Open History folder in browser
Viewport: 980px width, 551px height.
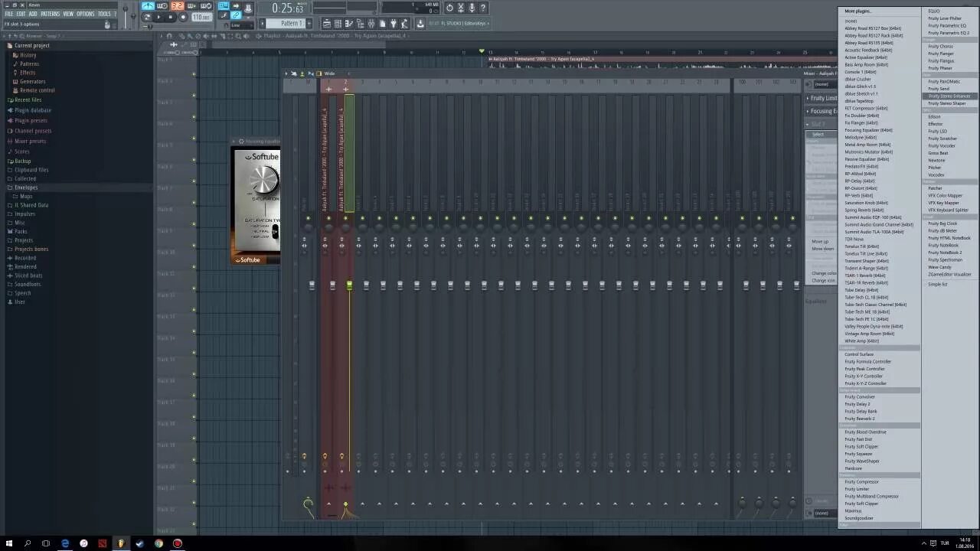[28, 55]
